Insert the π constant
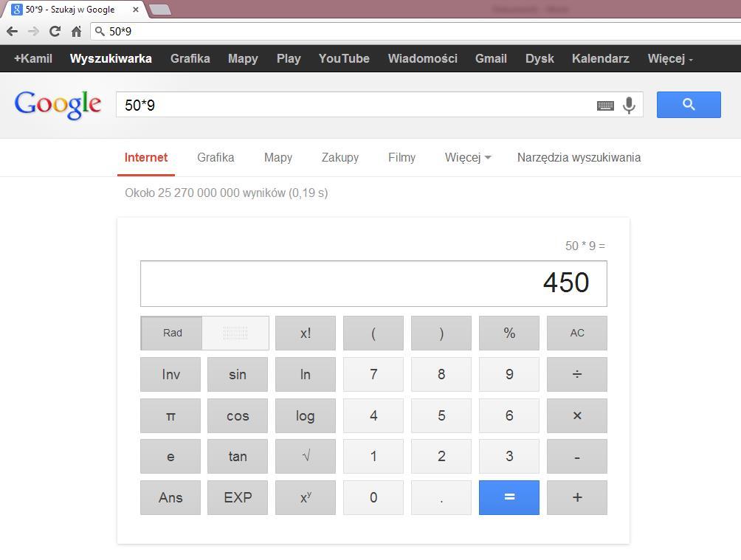741x560 pixels. coord(170,415)
